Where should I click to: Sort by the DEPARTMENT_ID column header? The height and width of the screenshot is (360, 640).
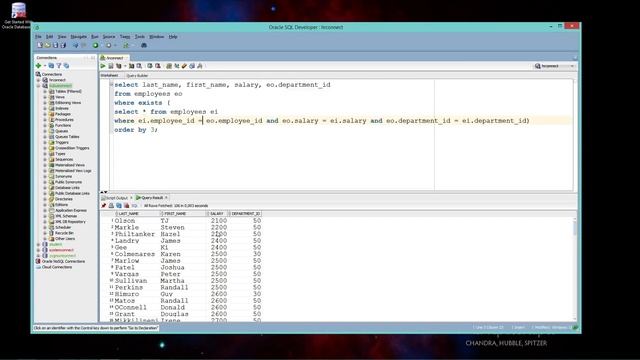pyautogui.click(x=245, y=214)
